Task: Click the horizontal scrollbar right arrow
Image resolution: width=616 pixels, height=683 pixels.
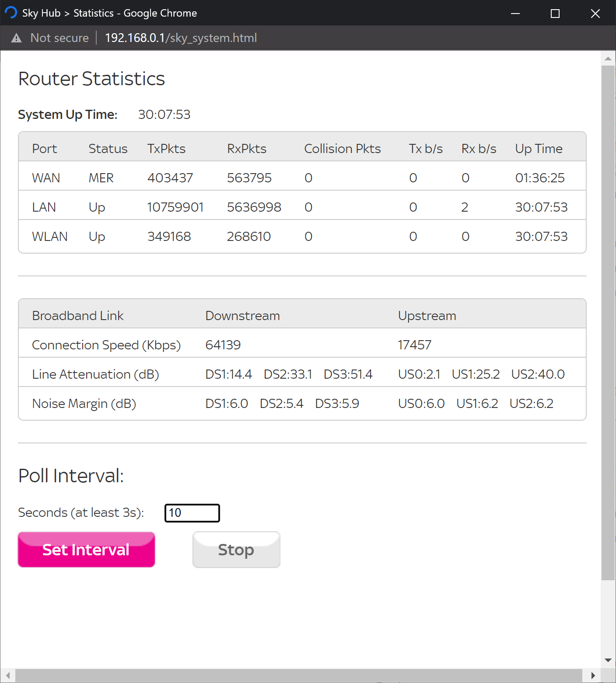Action: (593, 675)
